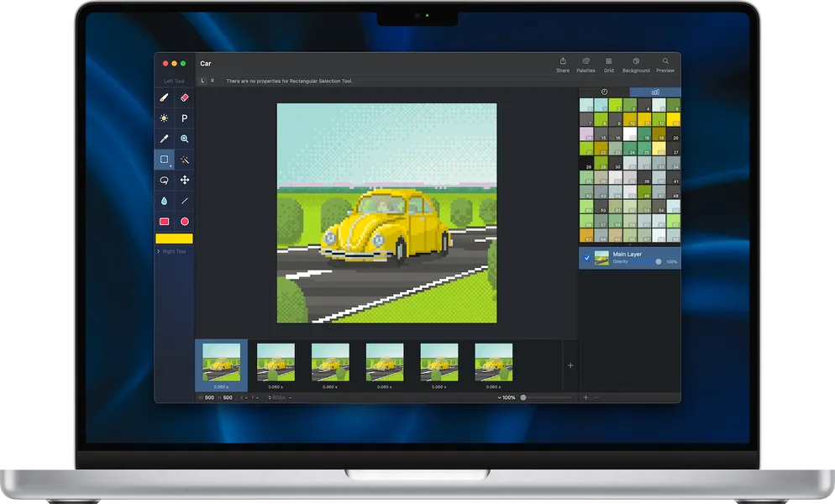Pick the Eyedropper tool
This screenshot has height=504, width=835.
click(x=164, y=139)
